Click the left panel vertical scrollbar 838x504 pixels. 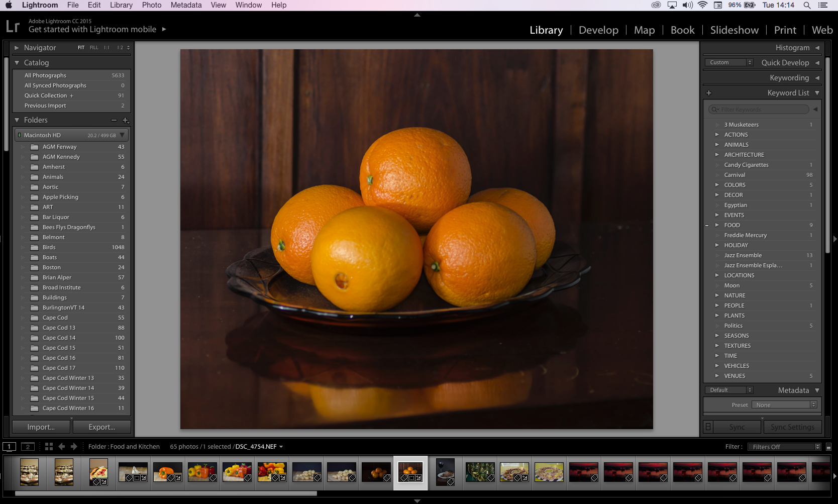[x=6, y=103]
